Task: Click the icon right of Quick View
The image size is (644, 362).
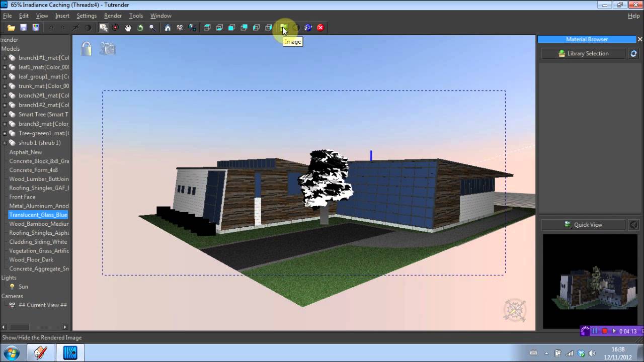Action: coord(633,225)
